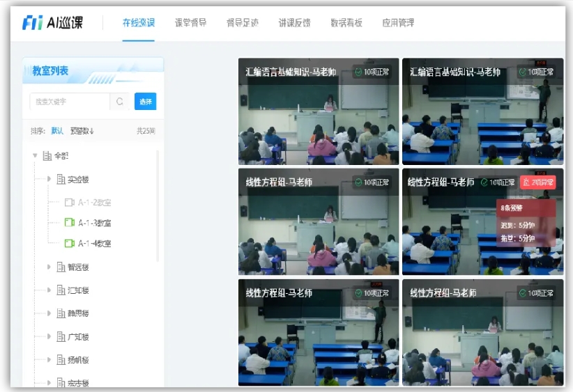
Task: Click the blue 选择 button
Action: (x=145, y=102)
